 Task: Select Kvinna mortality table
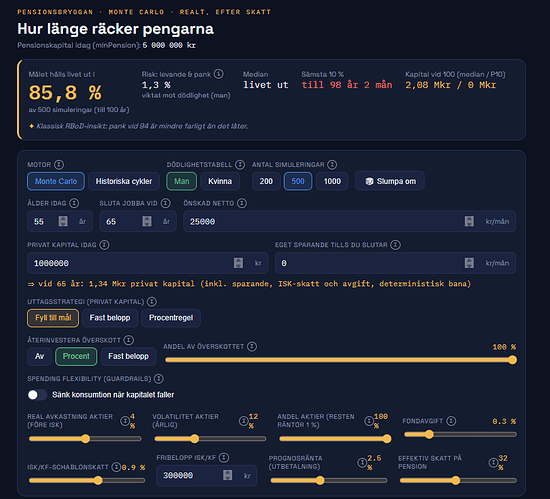[220, 181]
